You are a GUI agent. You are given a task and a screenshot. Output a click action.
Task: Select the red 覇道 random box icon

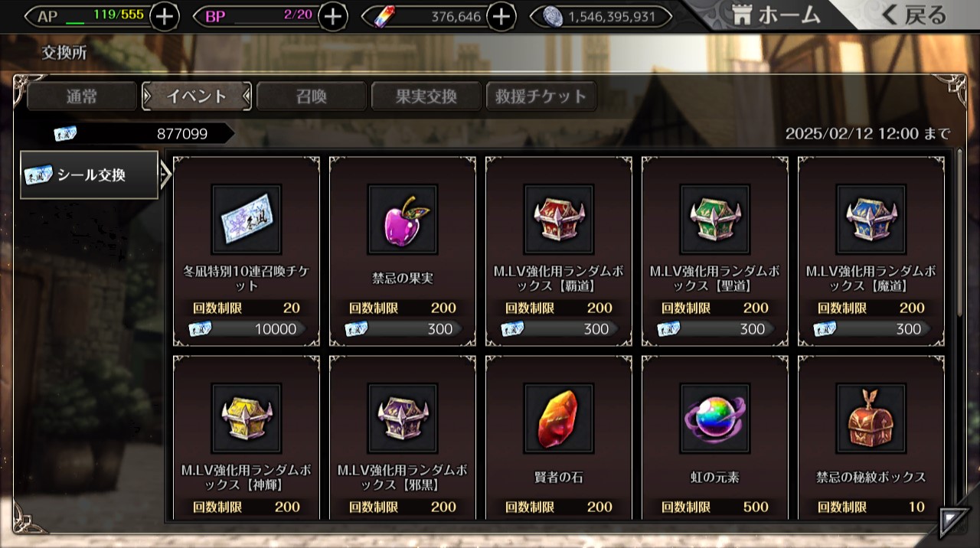pos(559,220)
